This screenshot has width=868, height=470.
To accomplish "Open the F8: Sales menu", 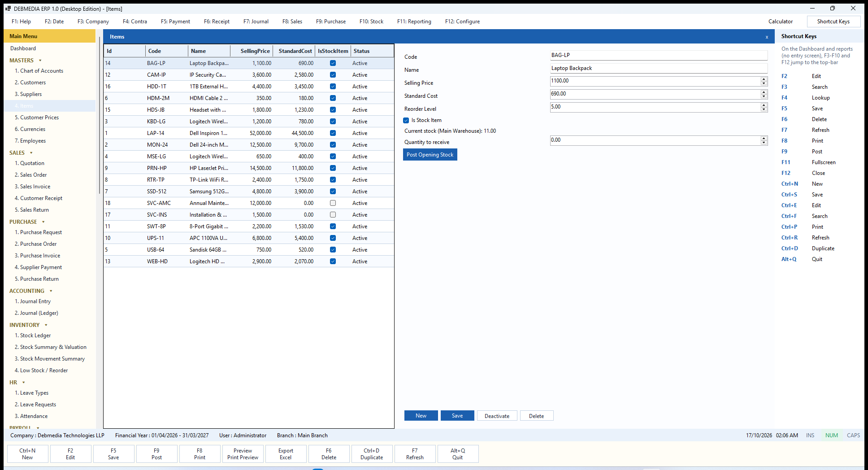I will coord(292,22).
